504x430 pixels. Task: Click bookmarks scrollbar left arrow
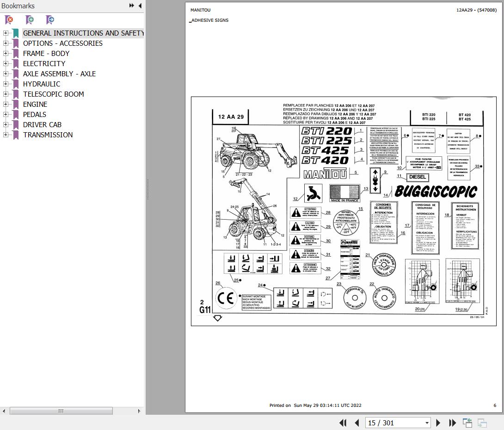(4, 411)
